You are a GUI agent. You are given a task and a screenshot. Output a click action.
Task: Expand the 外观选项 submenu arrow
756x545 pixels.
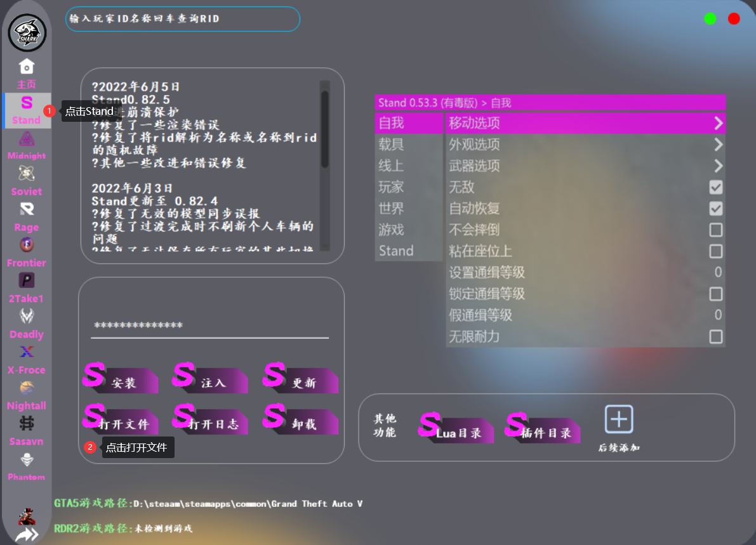click(718, 145)
